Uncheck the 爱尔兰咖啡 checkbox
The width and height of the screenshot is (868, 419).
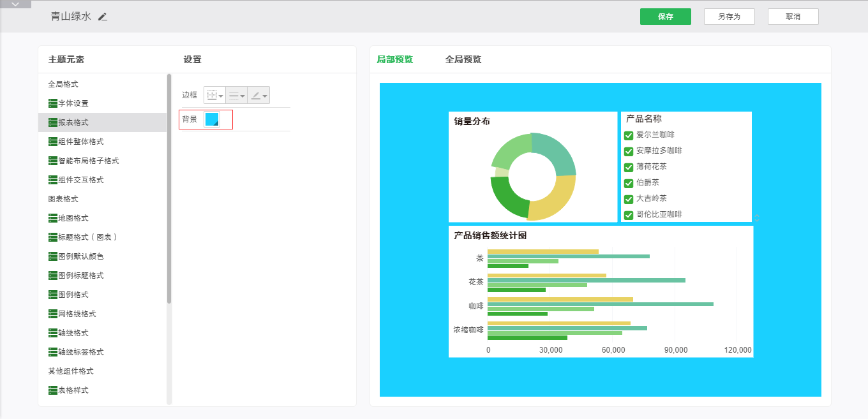pos(629,135)
